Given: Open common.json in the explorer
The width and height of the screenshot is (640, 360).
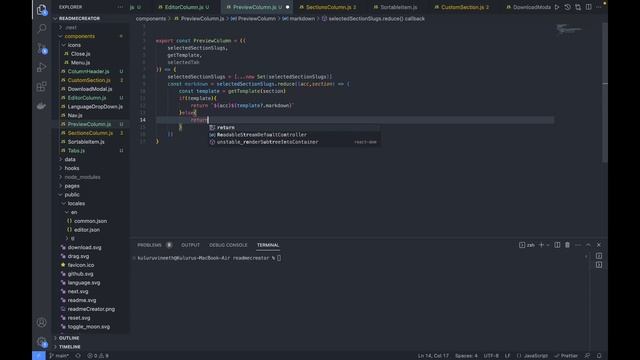Looking at the screenshot, I should point(90,221).
